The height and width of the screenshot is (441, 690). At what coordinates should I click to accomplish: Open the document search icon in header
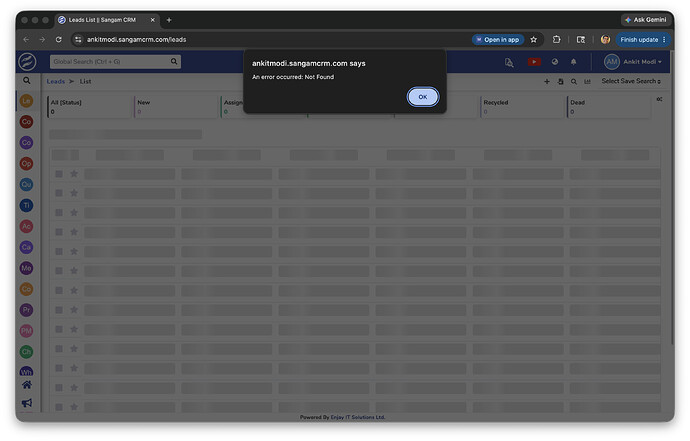509,62
